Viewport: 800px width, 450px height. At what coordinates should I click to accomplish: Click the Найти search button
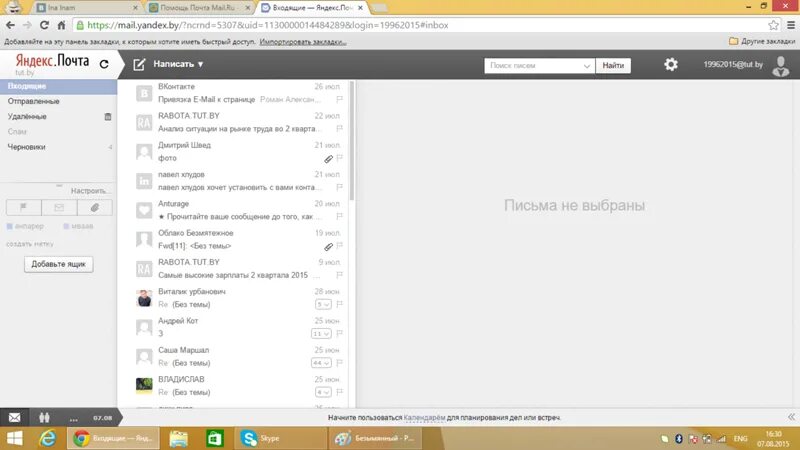[x=613, y=65]
